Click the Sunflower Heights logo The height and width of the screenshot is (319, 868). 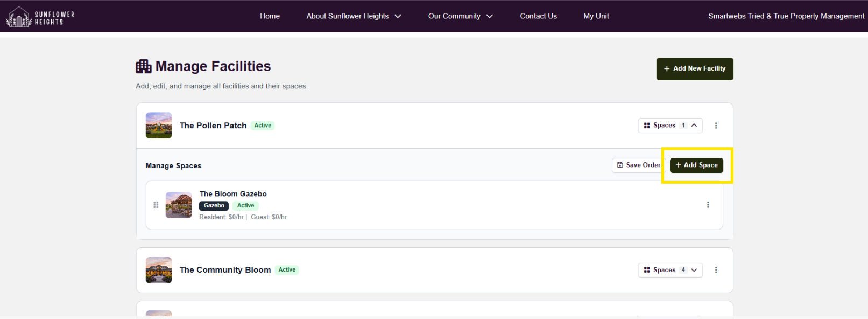40,17
